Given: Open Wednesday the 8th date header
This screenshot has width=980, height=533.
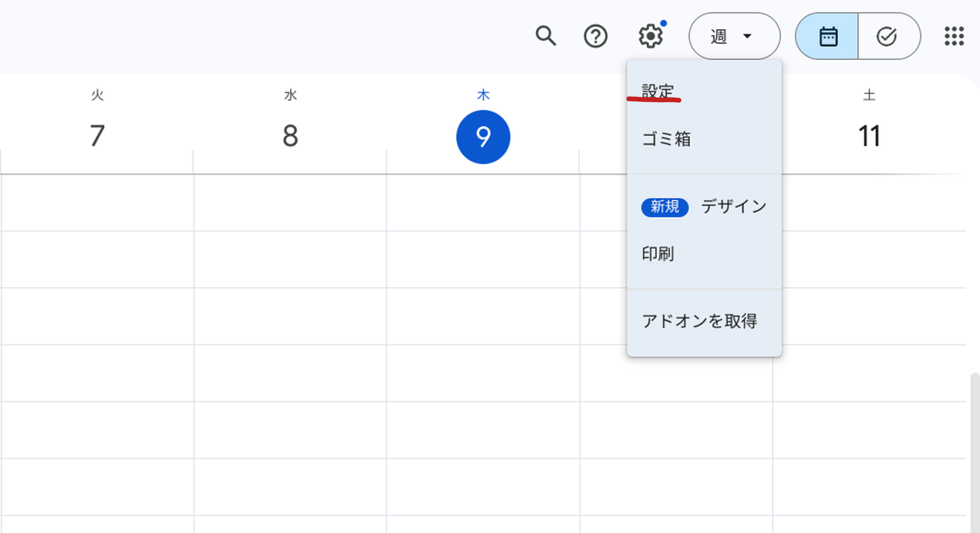Looking at the screenshot, I should tap(290, 136).
